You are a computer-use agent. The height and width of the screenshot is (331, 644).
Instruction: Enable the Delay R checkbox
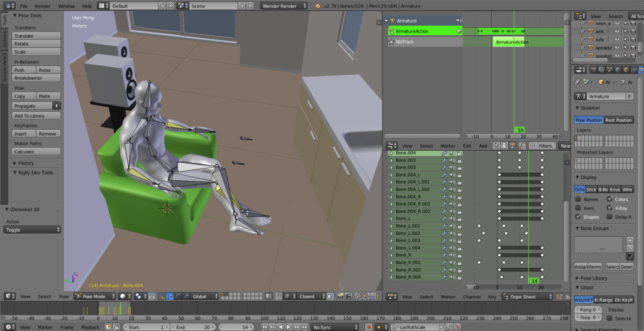609,217
